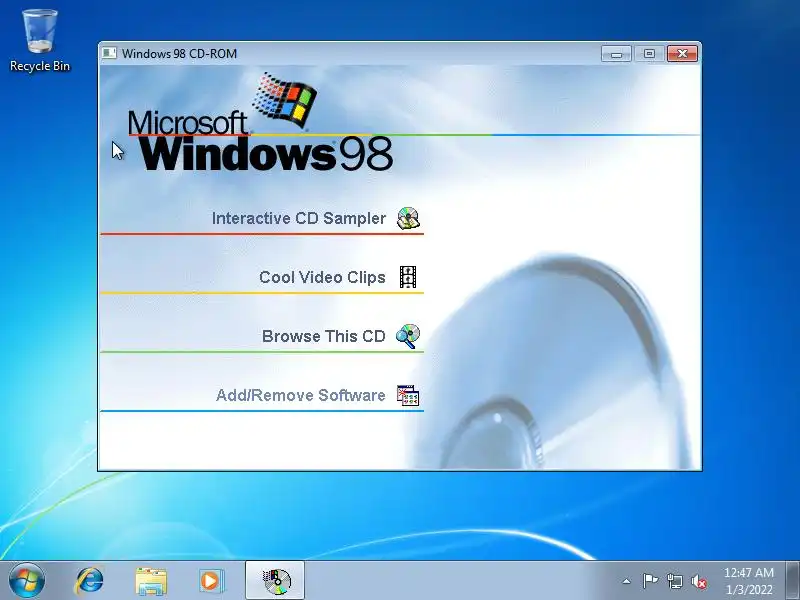
Task: Launch Internet Explorer from the taskbar
Action: point(89,581)
